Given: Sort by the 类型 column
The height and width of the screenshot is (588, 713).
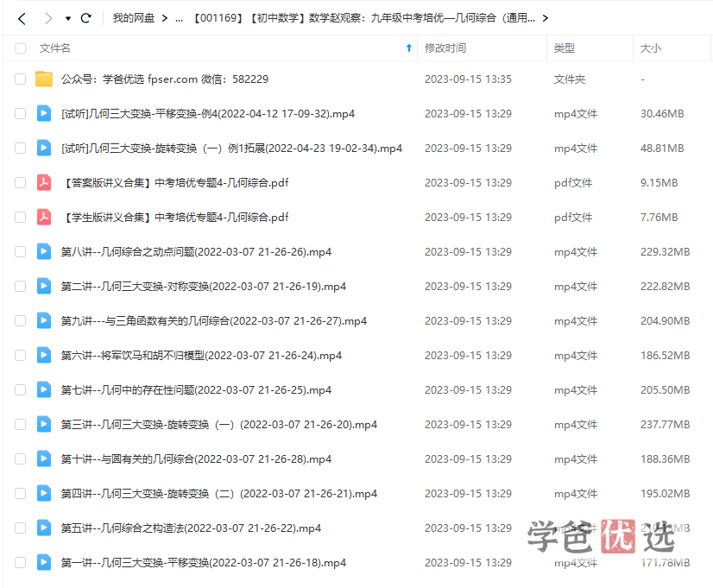Looking at the screenshot, I should (564, 48).
